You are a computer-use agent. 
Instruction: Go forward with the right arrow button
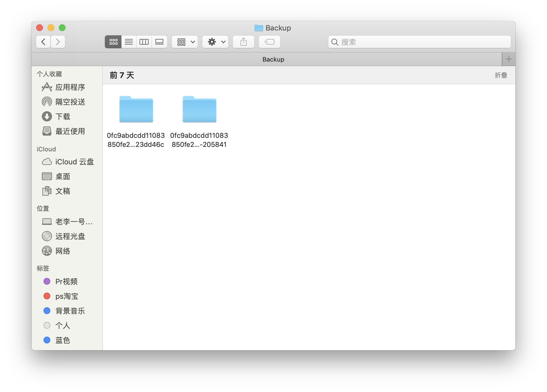pyautogui.click(x=58, y=42)
